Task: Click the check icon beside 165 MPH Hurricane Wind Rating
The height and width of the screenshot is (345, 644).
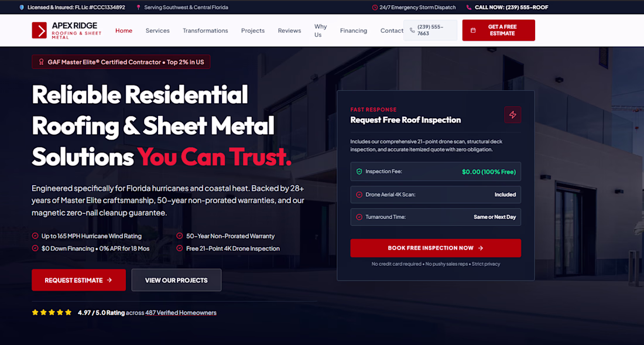Action: click(x=35, y=235)
